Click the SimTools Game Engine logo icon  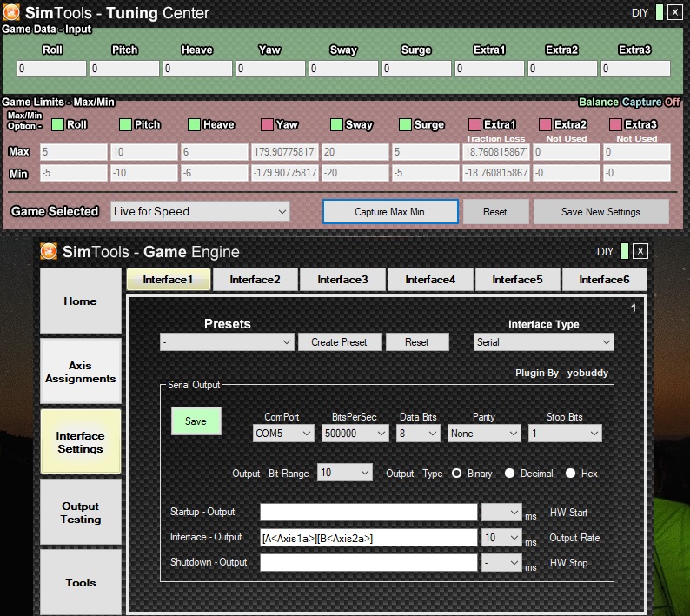coord(49,252)
